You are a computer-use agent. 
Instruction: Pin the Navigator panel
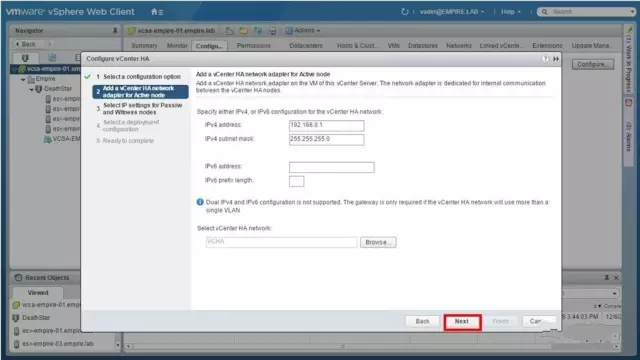click(115, 31)
